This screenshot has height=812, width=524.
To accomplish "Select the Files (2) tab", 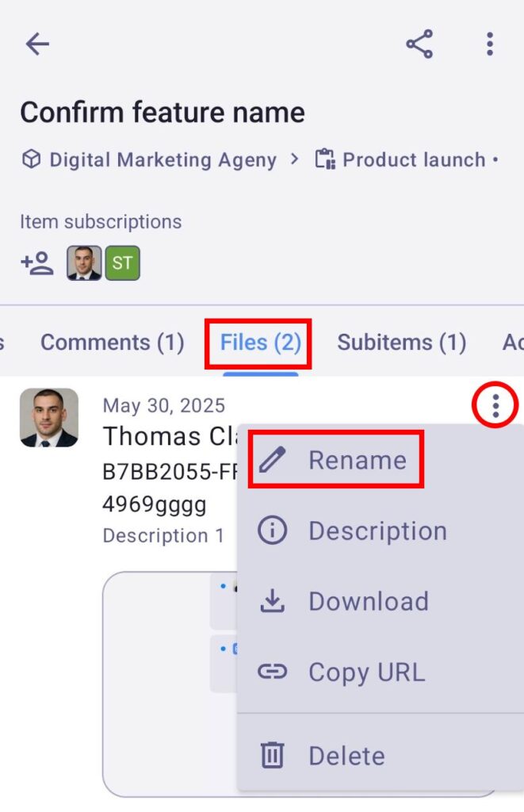I will point(260,343).
